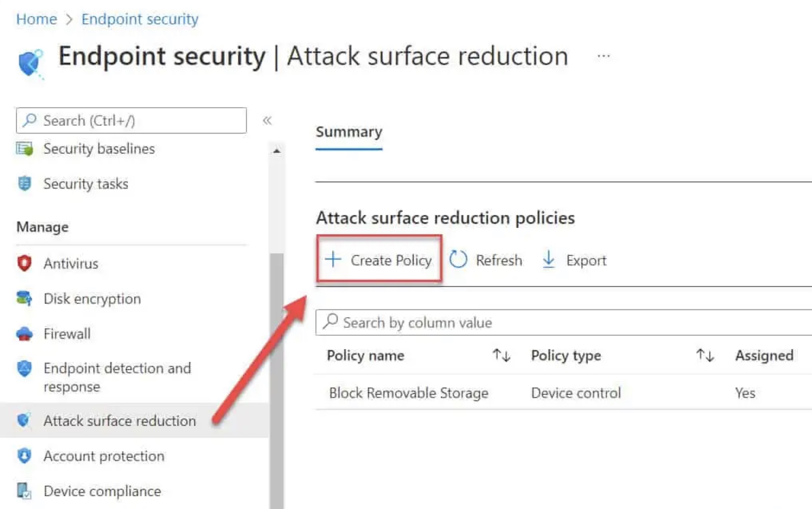This screenshot has width=812, height=509.
Task: Click the Security baselines icon
Action: coord(24,149)
